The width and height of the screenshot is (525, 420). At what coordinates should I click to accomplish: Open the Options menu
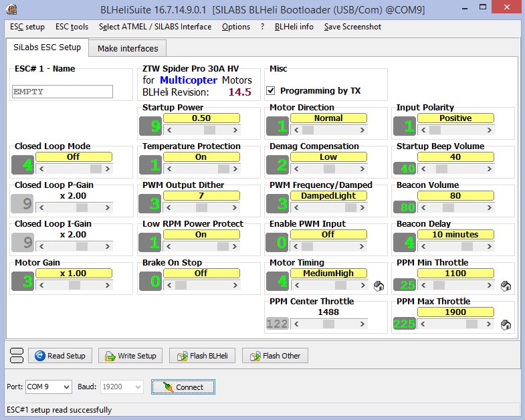[x=236, y=27]
